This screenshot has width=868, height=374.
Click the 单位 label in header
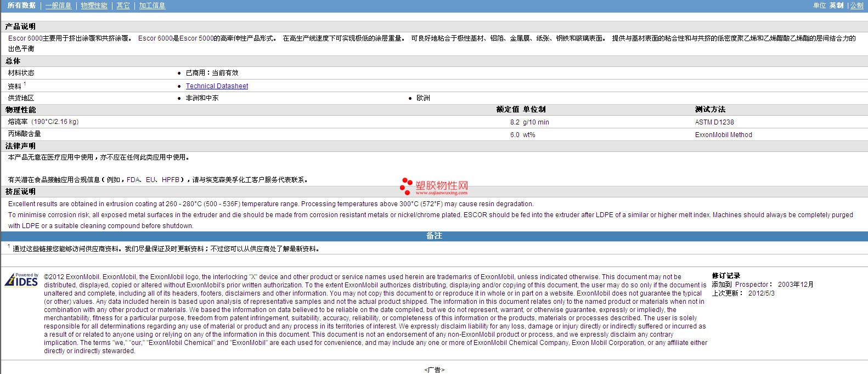pyautogui.click(x=819, y=5)
